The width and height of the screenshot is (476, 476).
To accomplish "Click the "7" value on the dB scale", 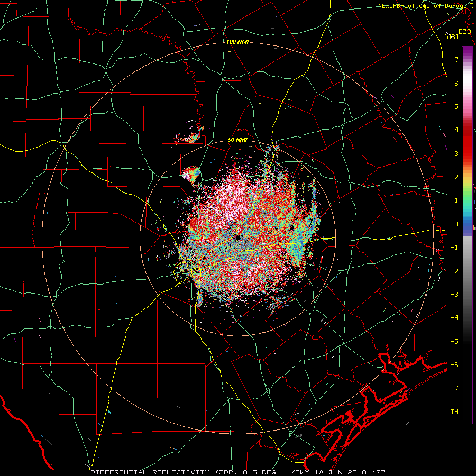I will point(456,59).
